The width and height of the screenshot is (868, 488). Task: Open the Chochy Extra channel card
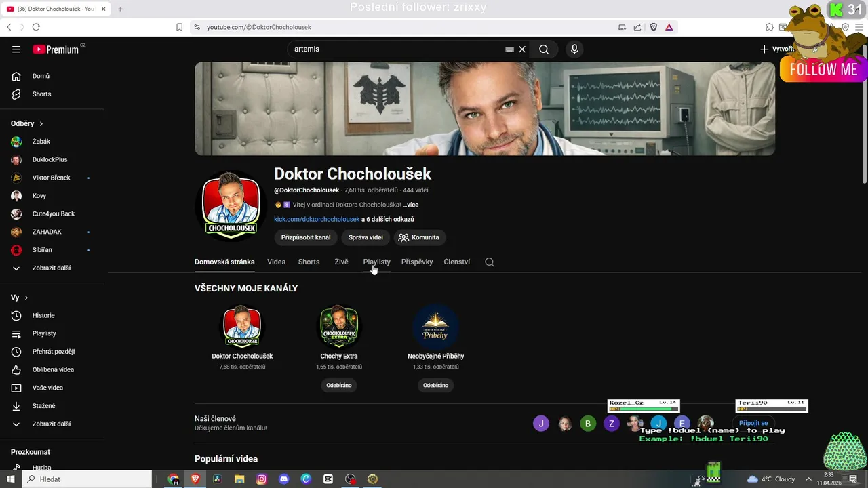pos(339,337)
